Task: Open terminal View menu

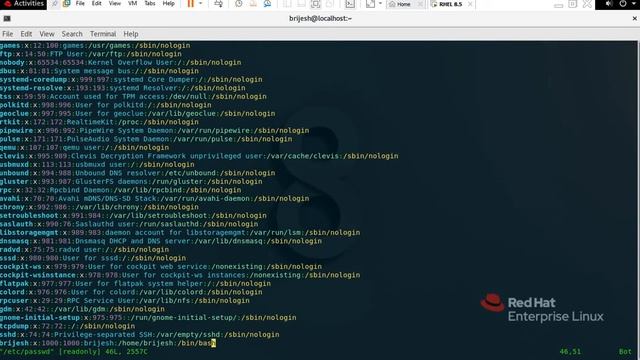Action: click(47, 34)
